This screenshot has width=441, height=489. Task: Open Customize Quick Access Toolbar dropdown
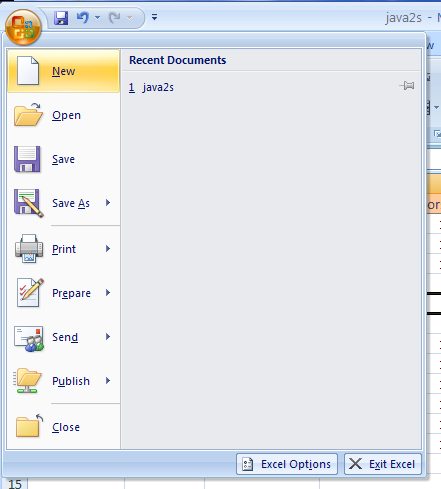pos(154,17)
